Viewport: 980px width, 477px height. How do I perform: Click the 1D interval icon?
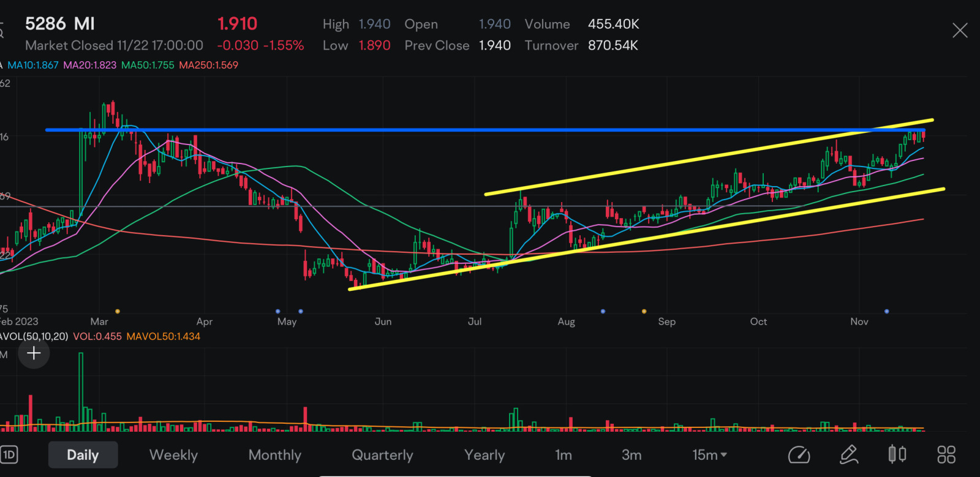(9, 454)
